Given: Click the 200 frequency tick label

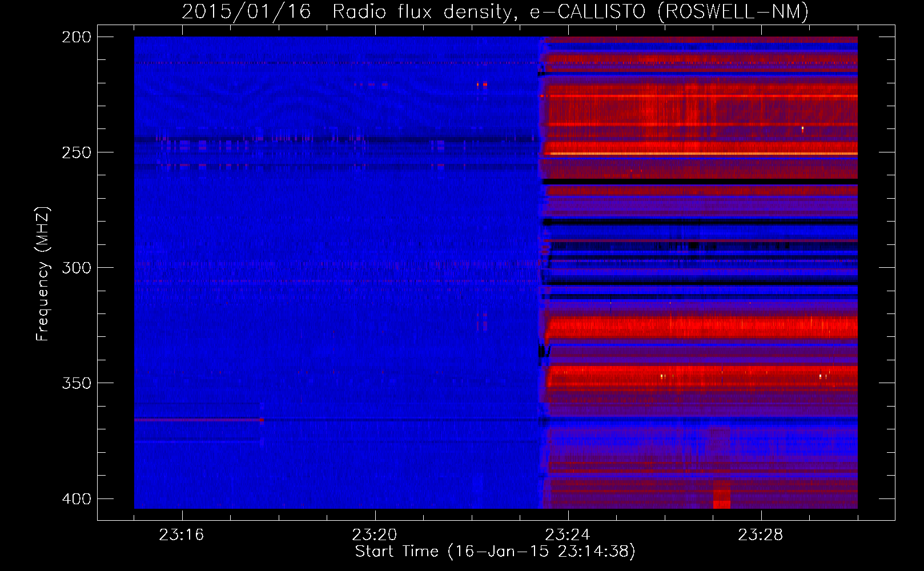Looking at the screenshot, I should [x=77, y=37].
